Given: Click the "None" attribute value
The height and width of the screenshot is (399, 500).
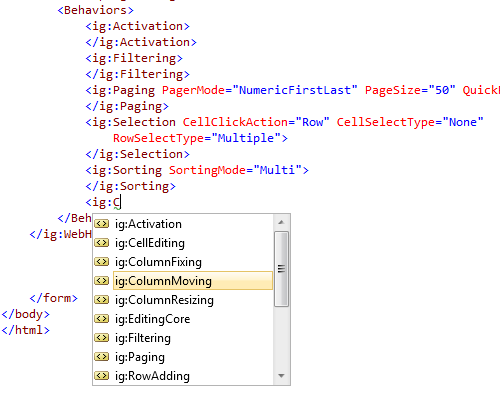Looking at the screenshot, I should 463,122.
